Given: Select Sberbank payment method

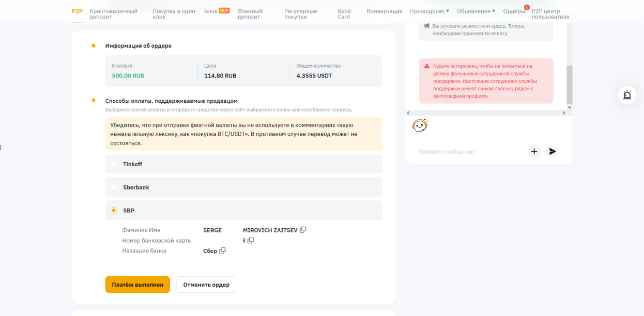Looking at the screenshot, I should coord(114,187).
